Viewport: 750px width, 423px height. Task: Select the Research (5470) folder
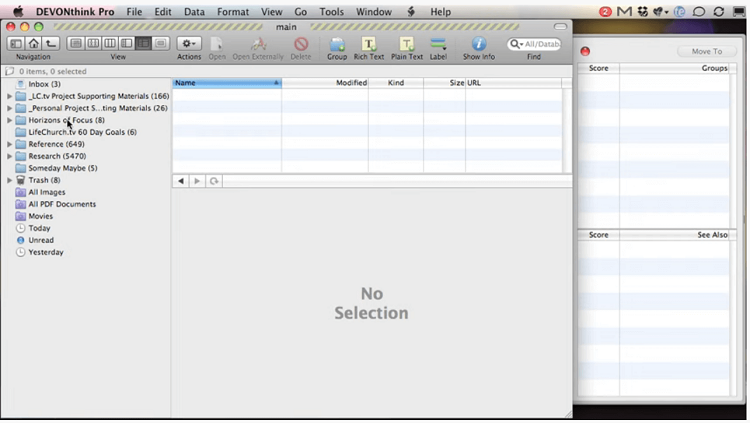(57, 156)
